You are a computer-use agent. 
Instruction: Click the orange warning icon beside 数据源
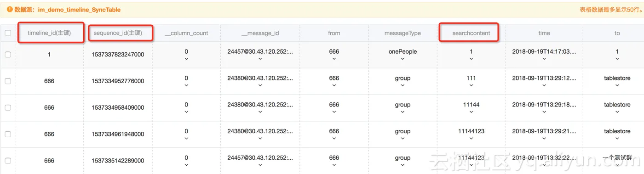10,9
